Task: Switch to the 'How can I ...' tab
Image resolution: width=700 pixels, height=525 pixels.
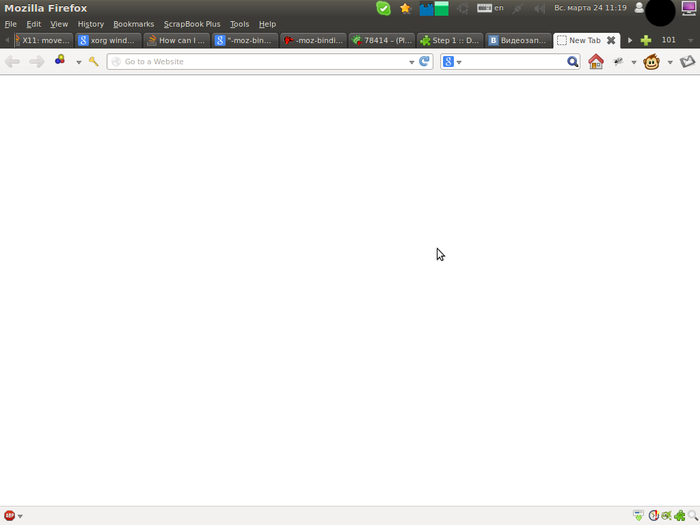Action: click(177, 40)
